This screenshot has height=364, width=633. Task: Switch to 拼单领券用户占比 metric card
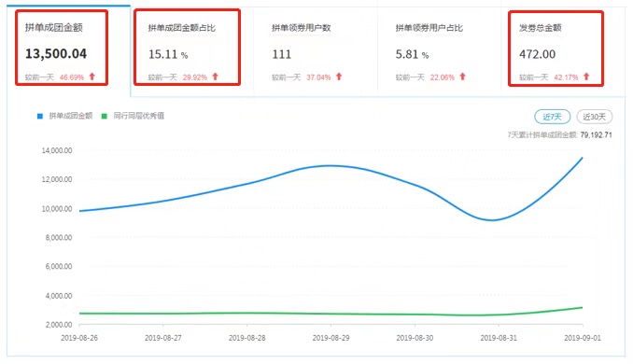click(439, 51)
